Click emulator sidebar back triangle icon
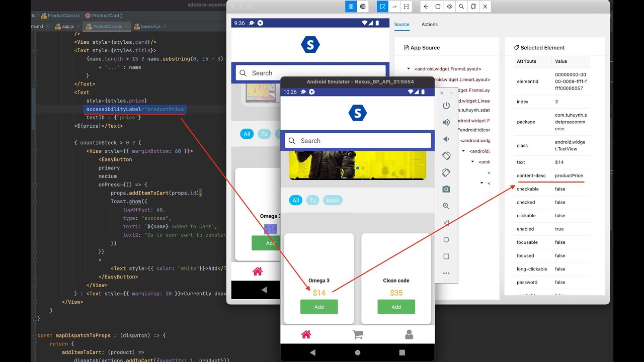Viewport: 644px width, 362px height. 446,223
